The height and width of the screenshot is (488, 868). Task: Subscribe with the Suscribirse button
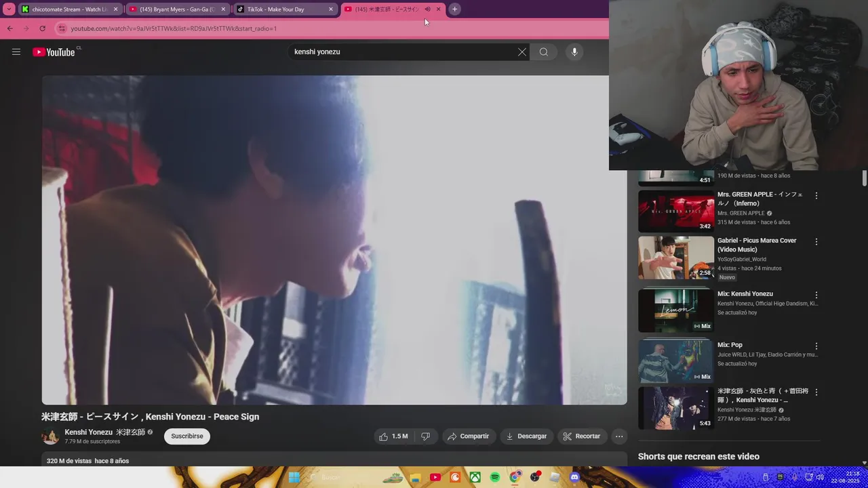pos(187,436)
